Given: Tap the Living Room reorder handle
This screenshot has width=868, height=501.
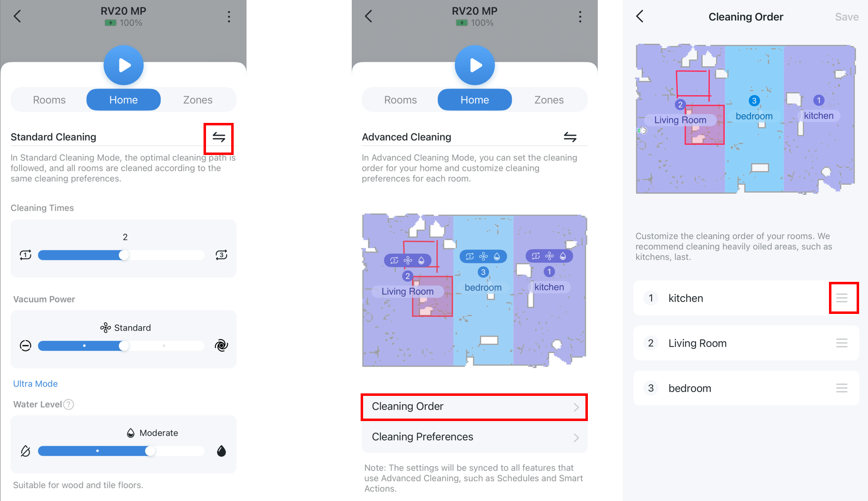Looking at the screenshot, I should pyautogui.click(x=842, y=343).
